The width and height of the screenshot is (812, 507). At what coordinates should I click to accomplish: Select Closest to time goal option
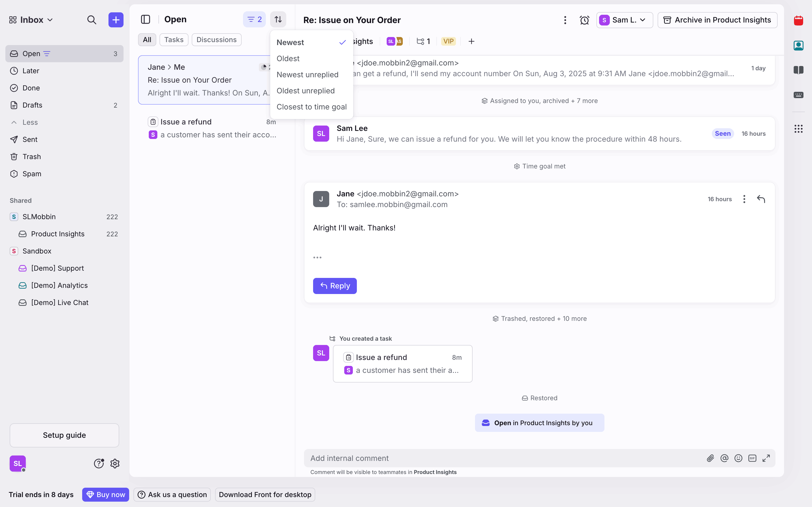pos(311,107)
